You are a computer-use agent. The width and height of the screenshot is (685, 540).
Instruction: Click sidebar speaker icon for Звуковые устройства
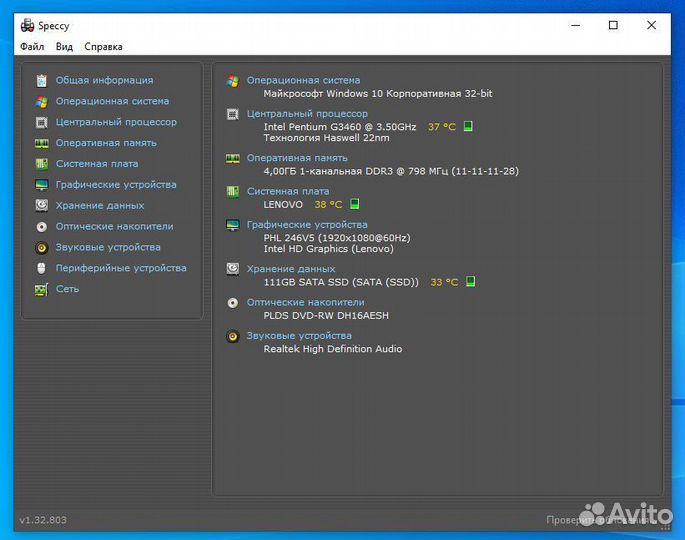[x=42, y=247]
